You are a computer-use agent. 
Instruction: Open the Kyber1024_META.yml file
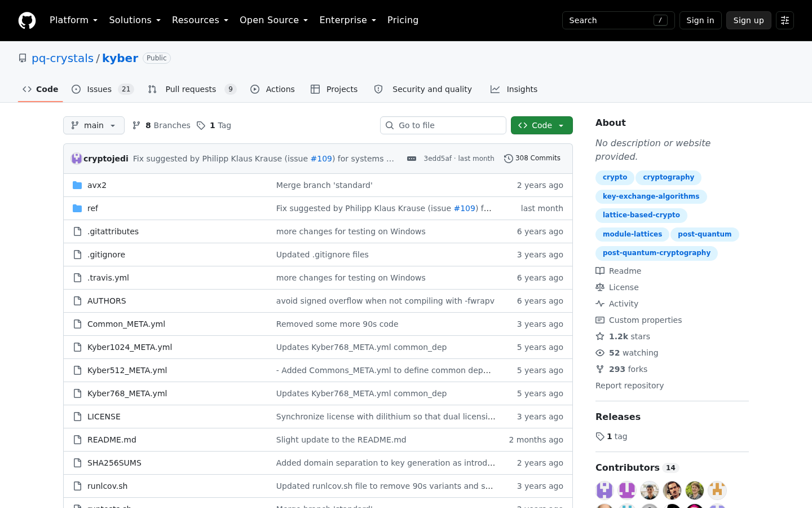click(130, 347)
